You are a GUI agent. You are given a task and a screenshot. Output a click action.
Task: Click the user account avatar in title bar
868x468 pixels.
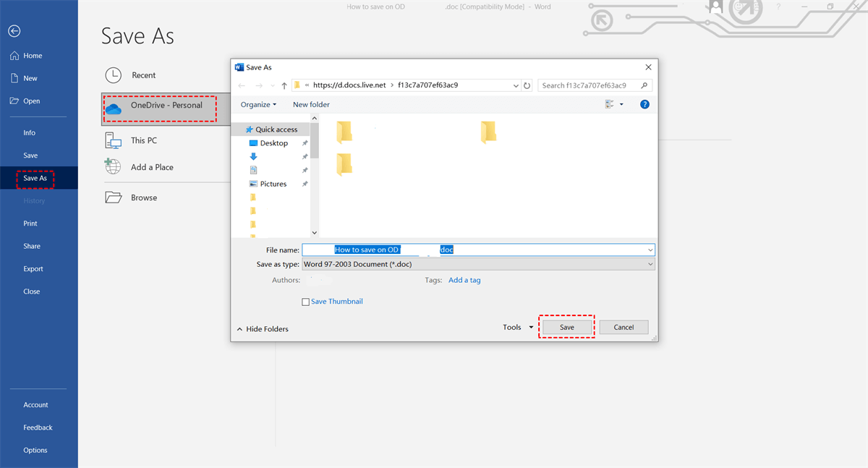pos(716,7)
